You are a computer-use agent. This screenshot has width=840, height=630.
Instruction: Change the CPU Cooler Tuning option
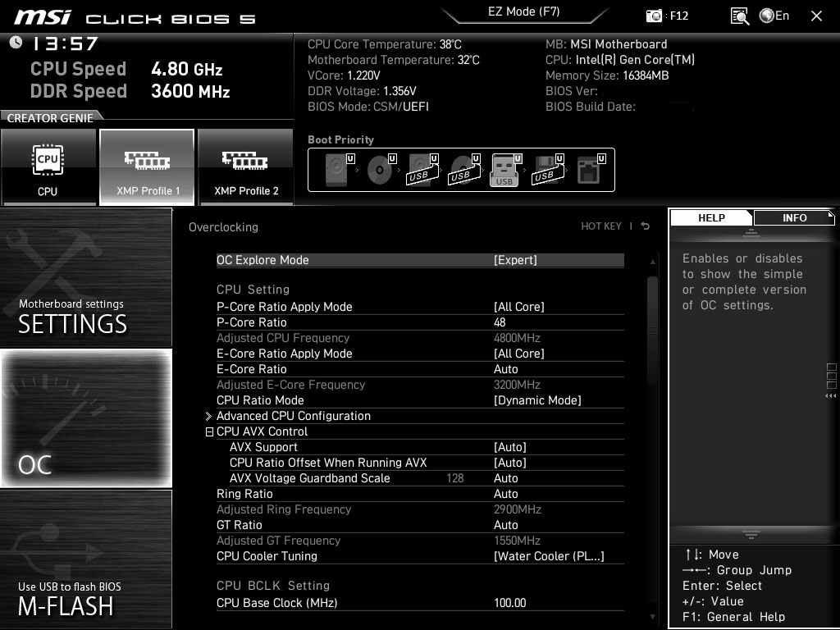click(x=420, y=556)
